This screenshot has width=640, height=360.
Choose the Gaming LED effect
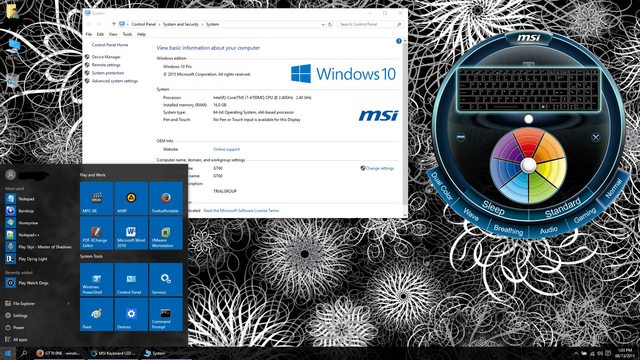(585, 215)
